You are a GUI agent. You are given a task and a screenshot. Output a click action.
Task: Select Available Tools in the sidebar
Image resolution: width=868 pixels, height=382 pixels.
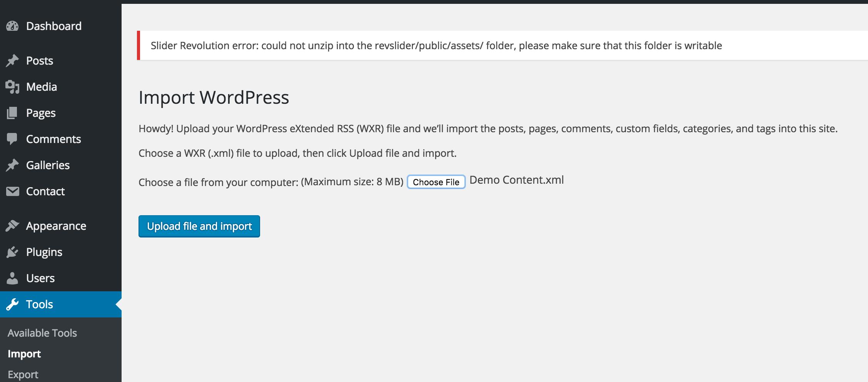point(42,333)
